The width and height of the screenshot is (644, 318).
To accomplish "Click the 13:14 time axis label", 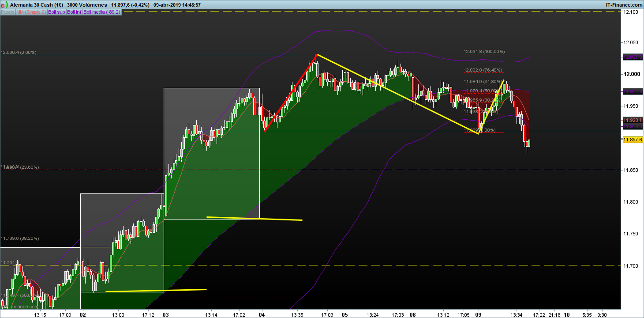I will tap(211, 315).
